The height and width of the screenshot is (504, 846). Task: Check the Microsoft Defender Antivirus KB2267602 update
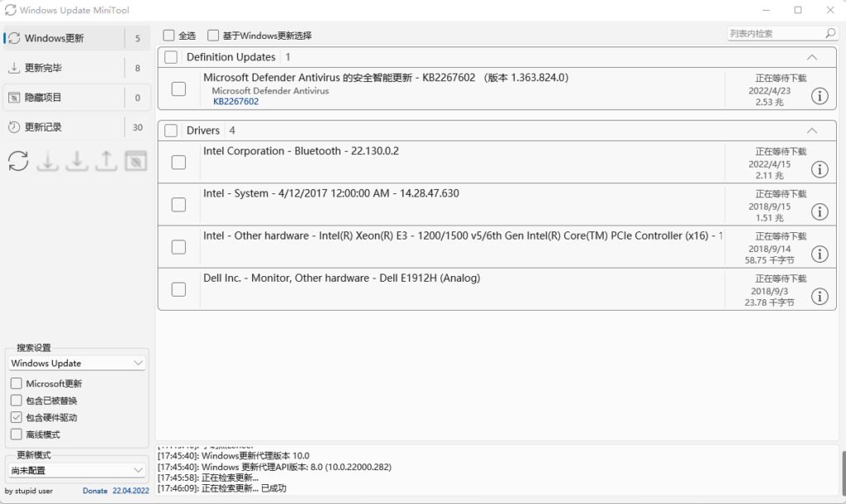coord(178,88)
